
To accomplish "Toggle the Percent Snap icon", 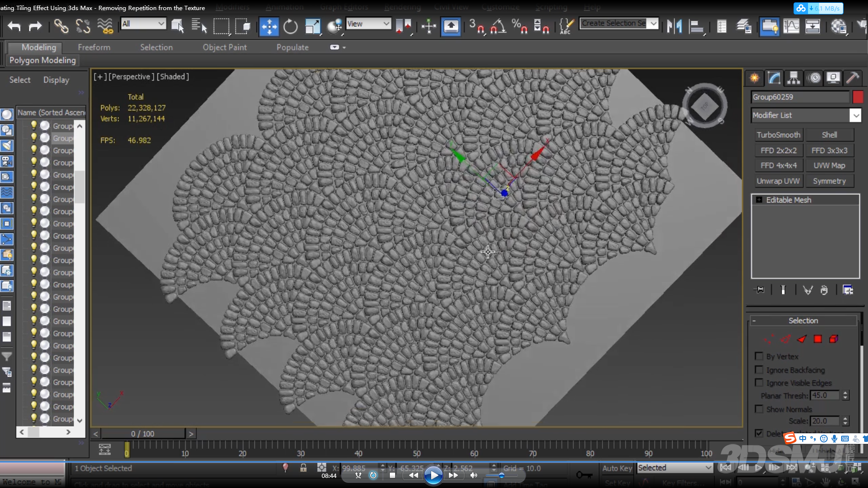I will pyautogui.click(x=519, y=26).
